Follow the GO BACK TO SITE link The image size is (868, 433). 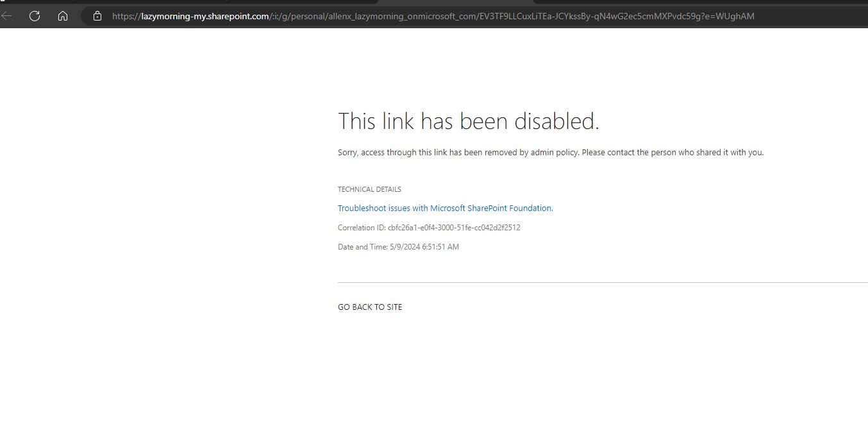[369, 307]
